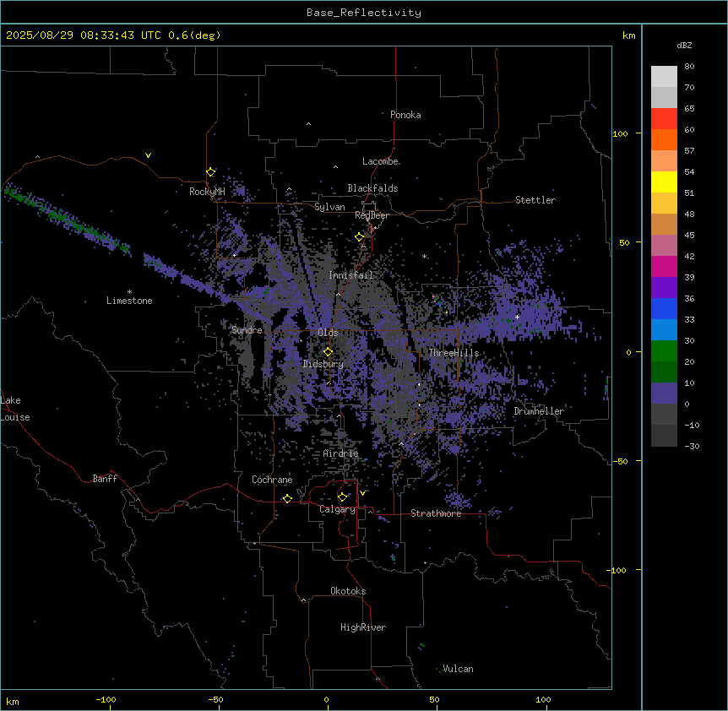Select the red 65 dBZ legend swatch

664,119
